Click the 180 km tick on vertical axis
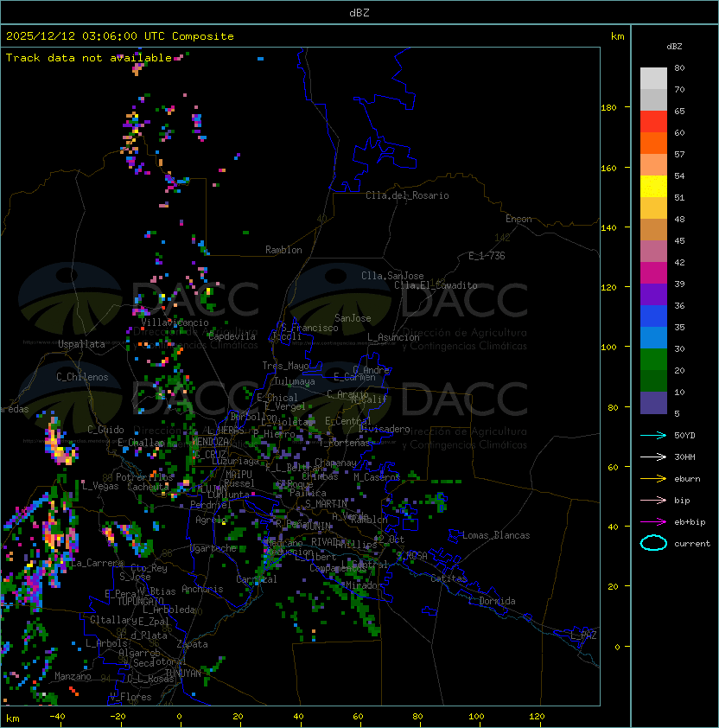Viewport: 719px width, 728px height. coord(608,107)
